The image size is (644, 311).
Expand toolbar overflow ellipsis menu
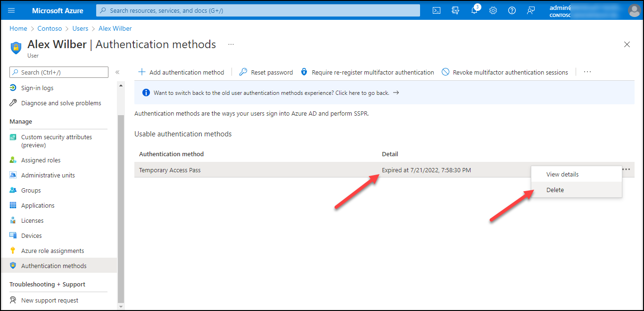pos(587,72)
